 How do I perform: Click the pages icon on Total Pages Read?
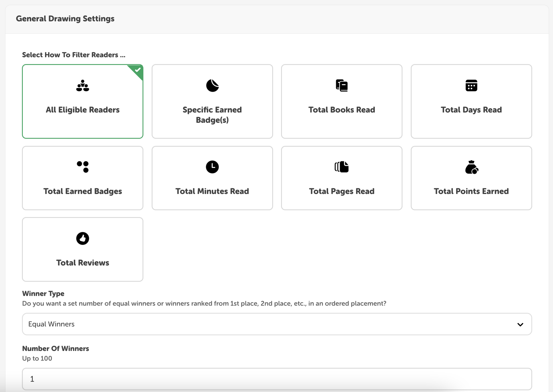pyautogui.click(x=341, y=167)
